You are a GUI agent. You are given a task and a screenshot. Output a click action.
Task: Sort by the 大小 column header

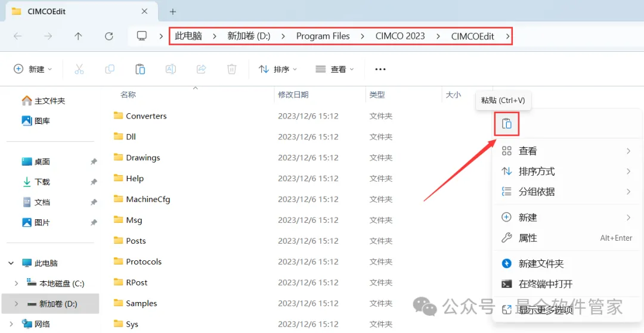[x=453, y=95]
